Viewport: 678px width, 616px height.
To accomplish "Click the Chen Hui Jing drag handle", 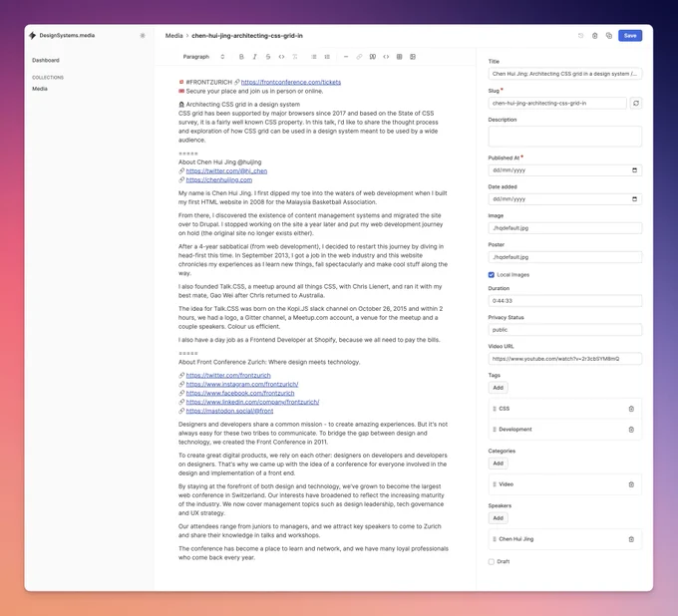I will click(495, 539).
